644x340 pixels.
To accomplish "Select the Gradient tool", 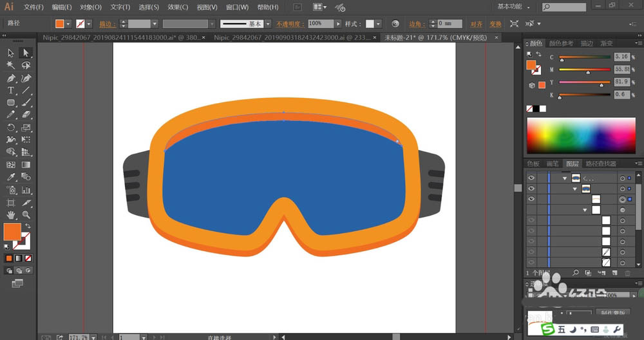I will point(26,165).
